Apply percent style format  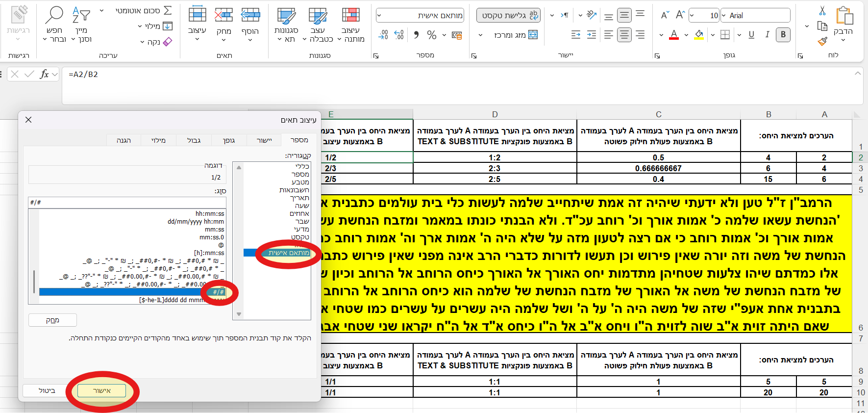(x=431, y=35)
